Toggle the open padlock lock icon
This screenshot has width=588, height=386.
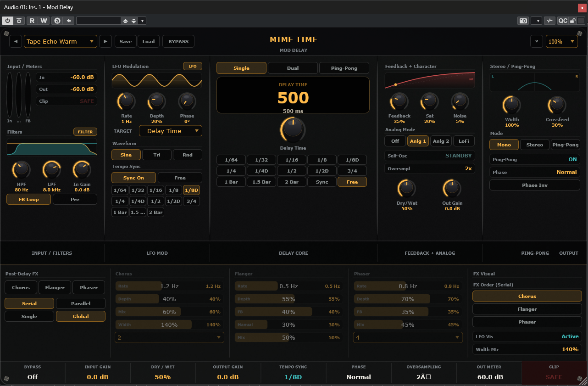(x=573, y=21)
